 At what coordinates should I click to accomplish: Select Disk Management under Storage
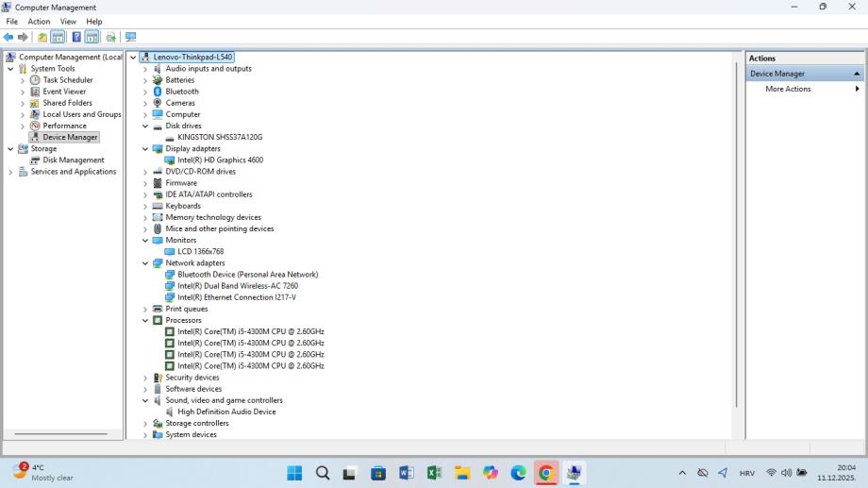click(x=73, y=160)
